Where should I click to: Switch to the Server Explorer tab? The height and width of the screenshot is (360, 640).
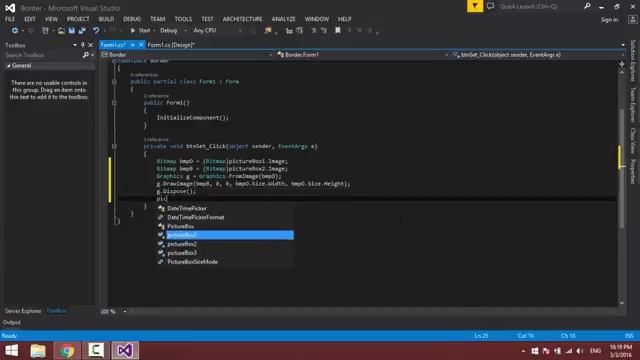click(x=23, y=311)
